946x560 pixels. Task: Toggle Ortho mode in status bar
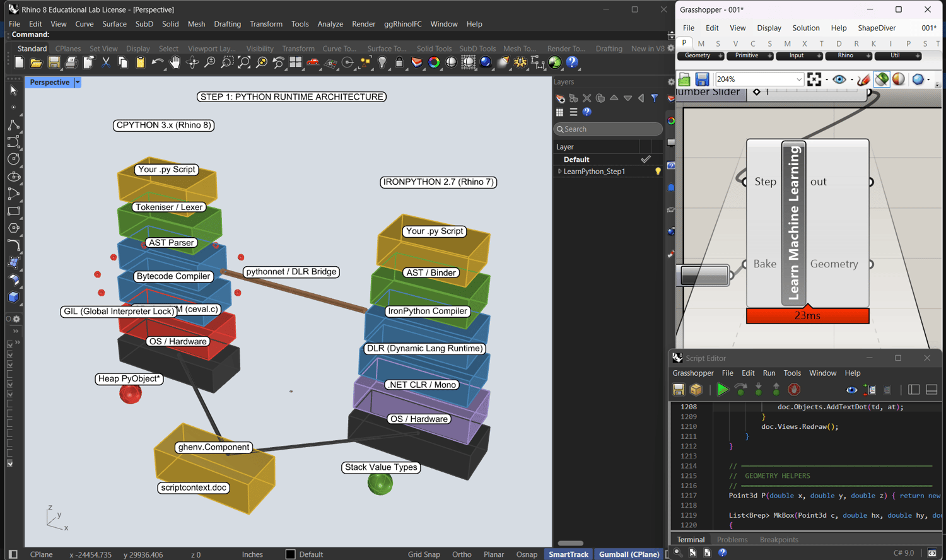[x=462, y=554]
